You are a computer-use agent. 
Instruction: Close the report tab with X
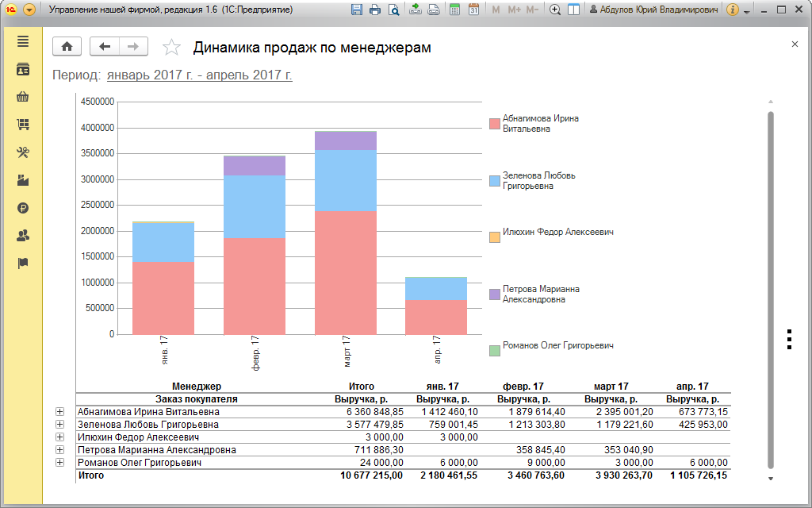point(795,44)
